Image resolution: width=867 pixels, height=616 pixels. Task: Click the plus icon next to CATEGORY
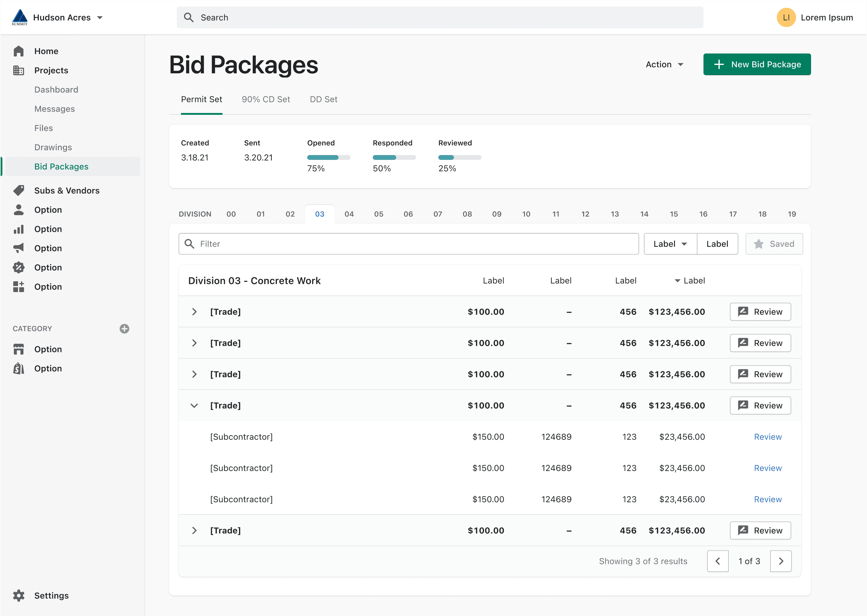[124, 329]
